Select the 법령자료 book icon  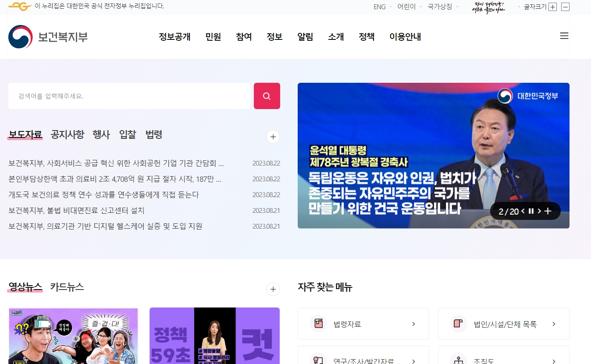318,323
